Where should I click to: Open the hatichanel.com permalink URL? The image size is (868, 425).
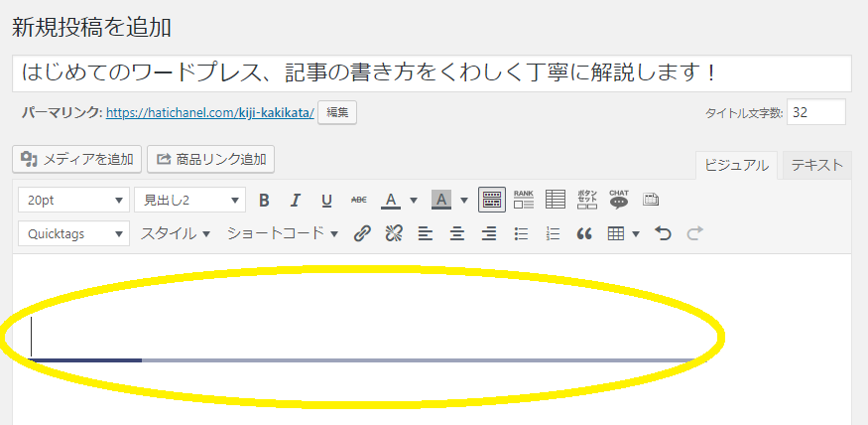click(x=210, y=113)
